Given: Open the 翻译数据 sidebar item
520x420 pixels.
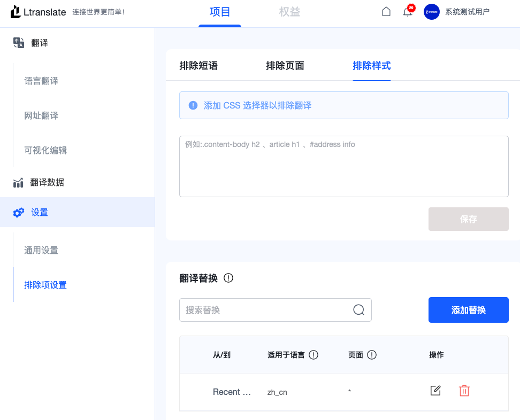Looking at the screenshot, I should click(x=47, y=183).
